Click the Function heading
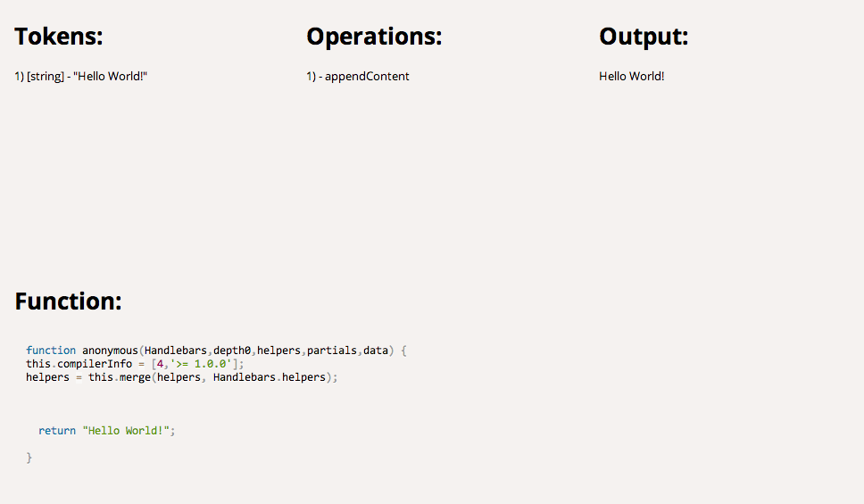Viewport: 864px width, 504px height. click(68, 301)
